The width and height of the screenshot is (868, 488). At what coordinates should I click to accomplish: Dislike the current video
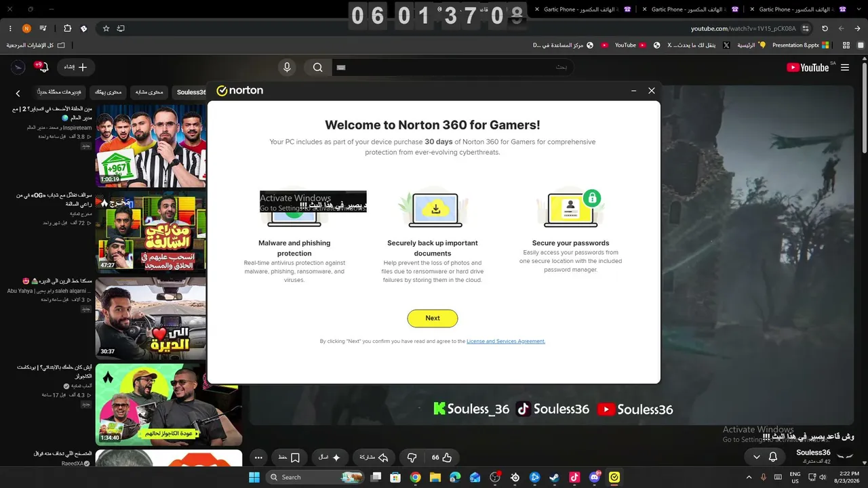(x=412, y=457)
